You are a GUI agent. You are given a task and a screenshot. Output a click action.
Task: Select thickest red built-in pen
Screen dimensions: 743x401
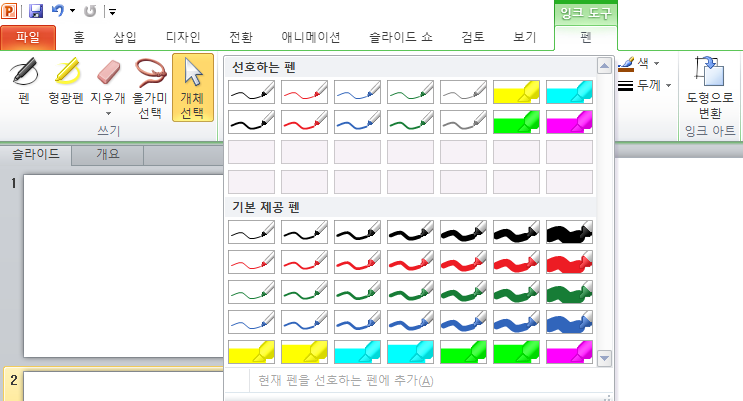570,262
